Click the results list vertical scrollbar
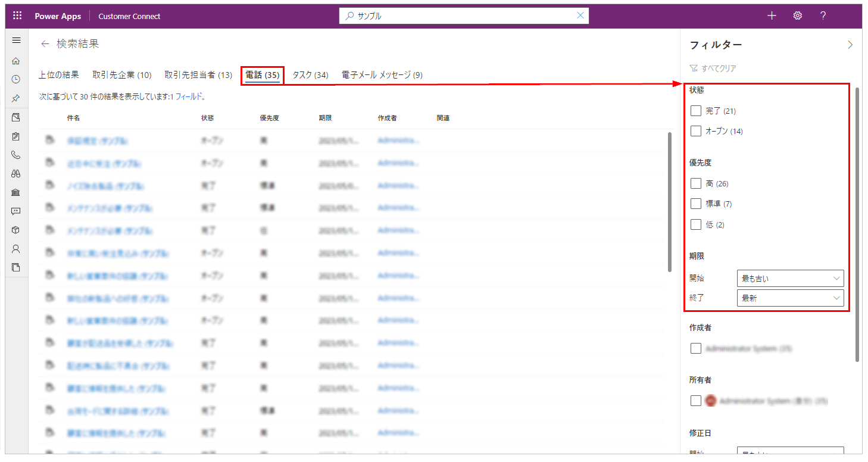Viewport: 868px width, 462px height. coord(670,202)
